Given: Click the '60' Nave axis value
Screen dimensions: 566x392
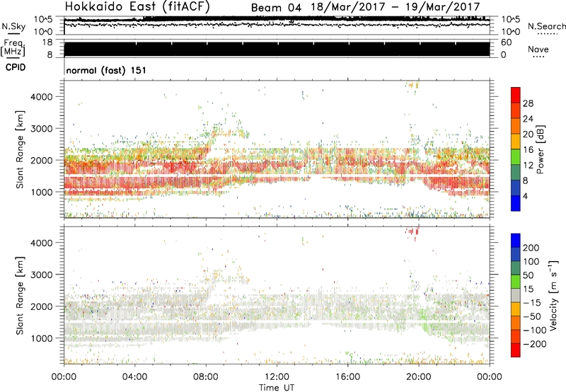Looking at the screenshot, I should (506, 42).
